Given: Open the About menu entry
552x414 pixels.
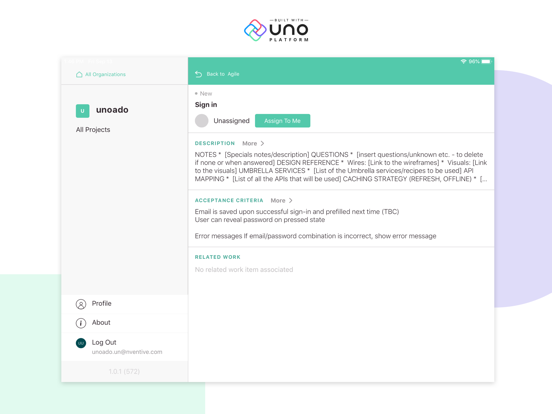Looking at the screenshot, I should (125, 323).
